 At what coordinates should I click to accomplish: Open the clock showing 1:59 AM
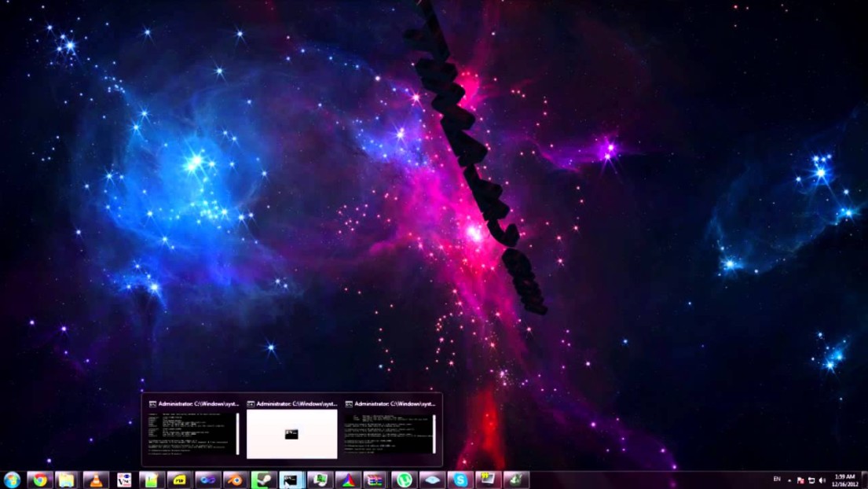click(844, 480)
